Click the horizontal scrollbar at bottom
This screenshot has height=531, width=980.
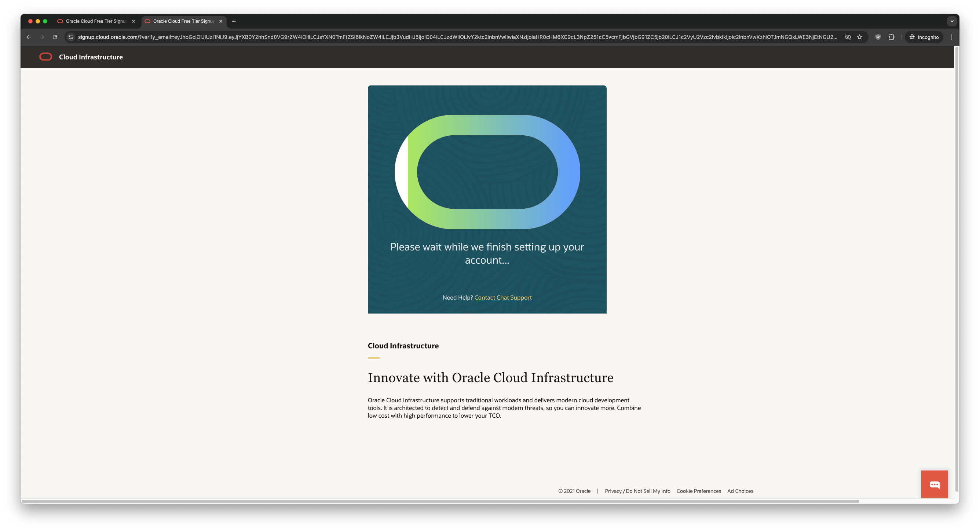coord(440,501)
